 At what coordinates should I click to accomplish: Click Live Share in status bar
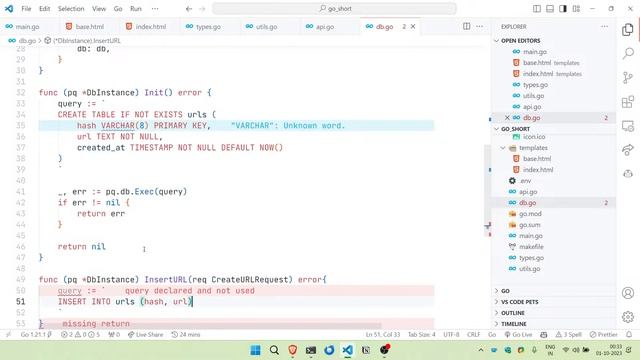[x=145, y=334]
